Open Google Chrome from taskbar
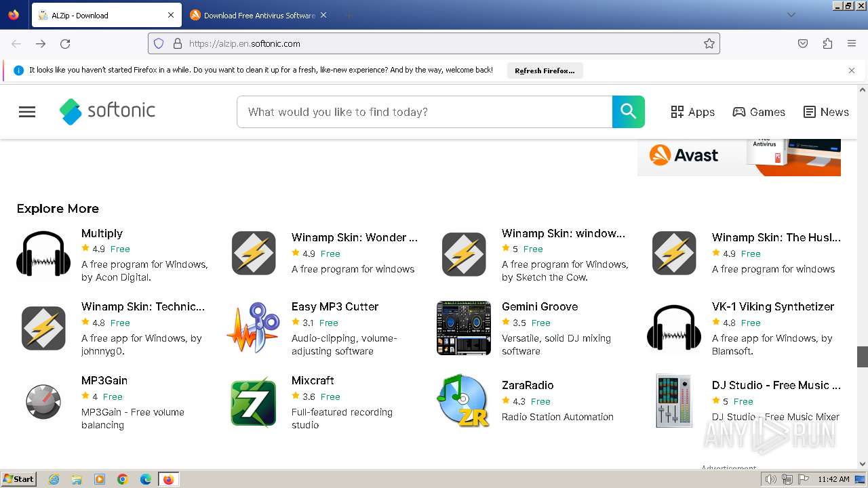 click(x=123, y=479)
